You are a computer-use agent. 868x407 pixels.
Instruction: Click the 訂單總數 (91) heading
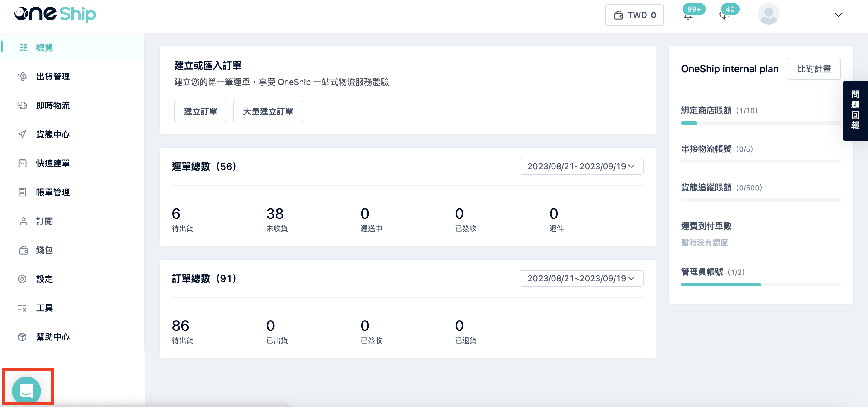click(x=204, y=279)
